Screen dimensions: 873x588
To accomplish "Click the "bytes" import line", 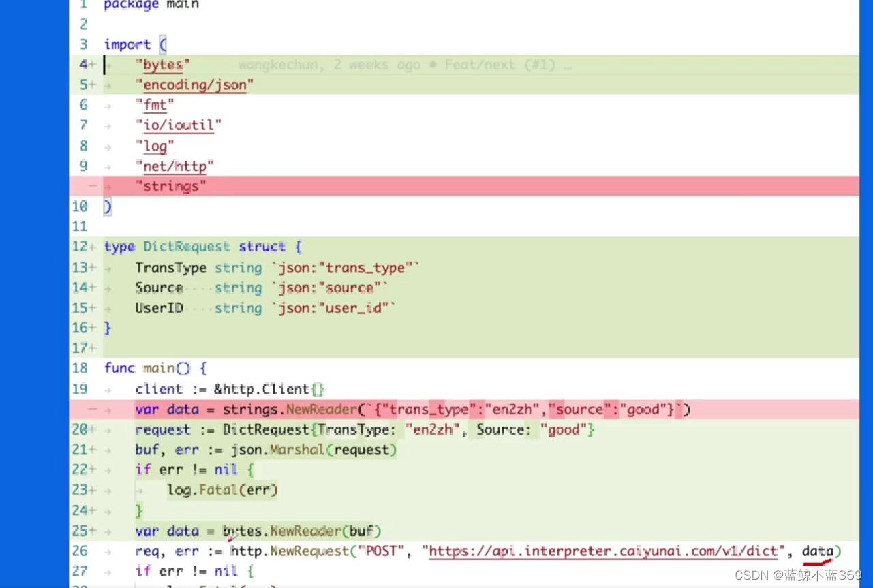I will [x=163, y=65].
